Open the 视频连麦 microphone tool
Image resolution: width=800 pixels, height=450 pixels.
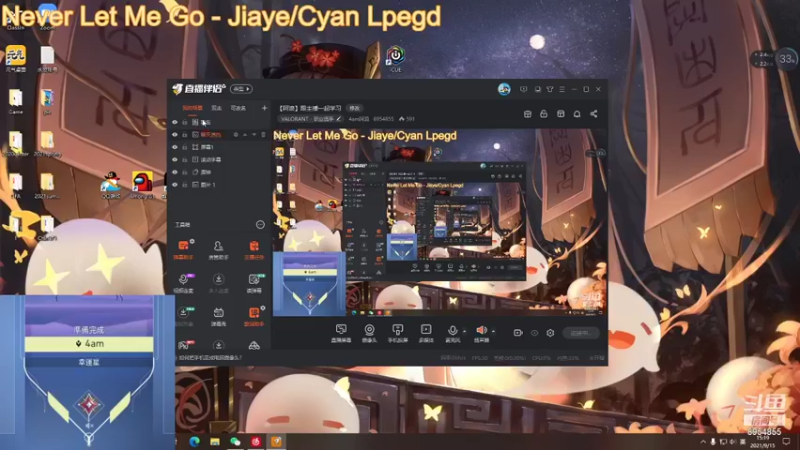coord(183,283)
